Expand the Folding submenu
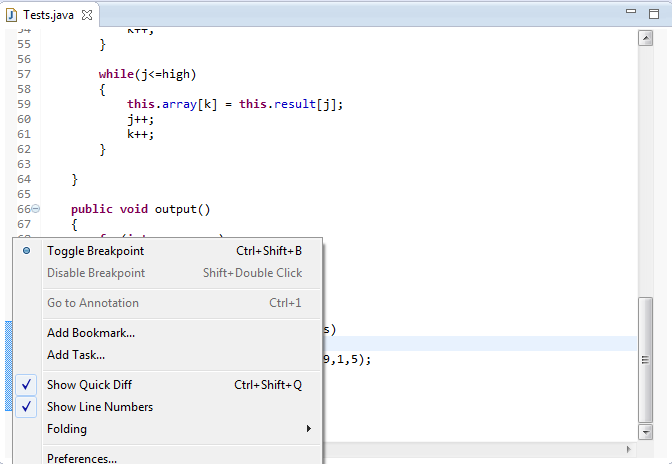The image size is (672, 464). [168, 429]
